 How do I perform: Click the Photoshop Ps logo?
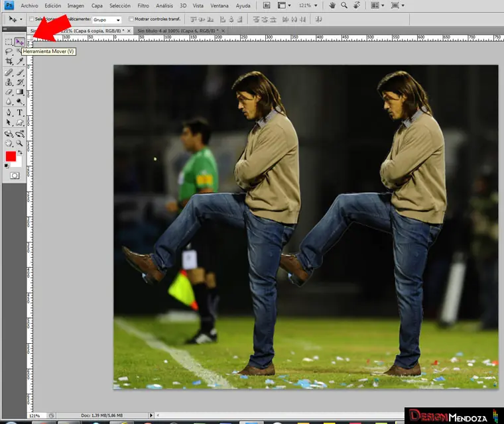[9, 5]
